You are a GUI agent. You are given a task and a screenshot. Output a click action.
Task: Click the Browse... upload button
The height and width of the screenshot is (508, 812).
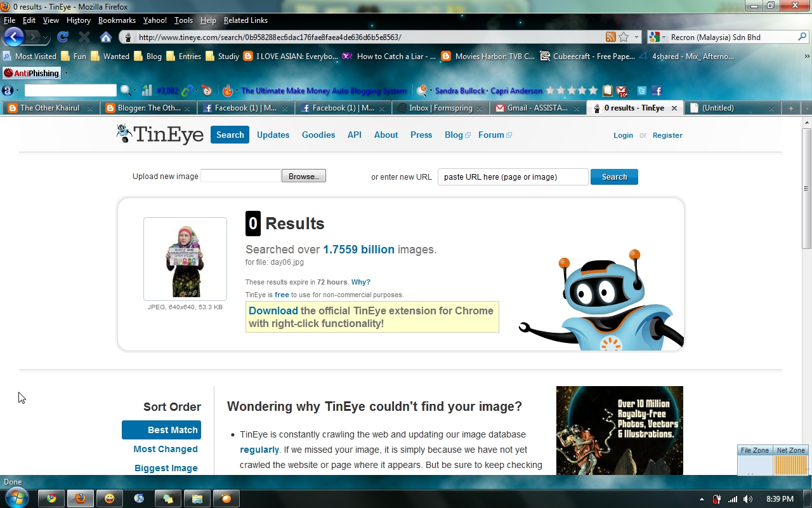304,176
